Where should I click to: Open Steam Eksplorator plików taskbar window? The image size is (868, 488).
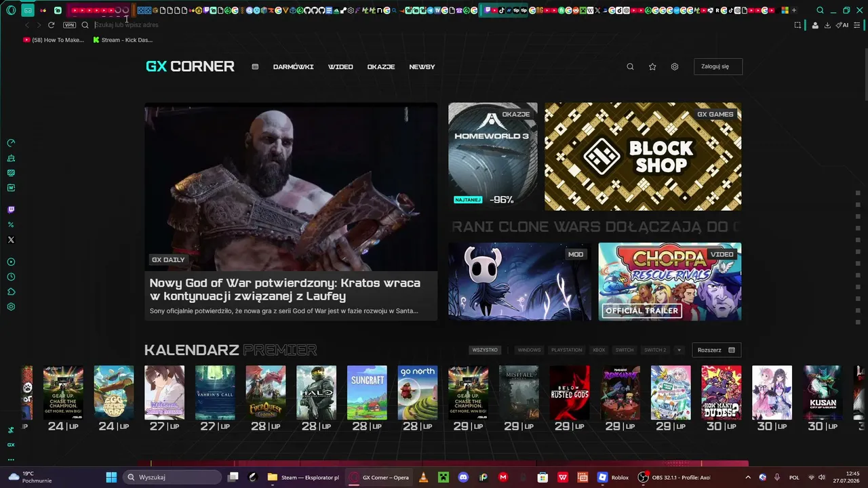coord(303,477)
